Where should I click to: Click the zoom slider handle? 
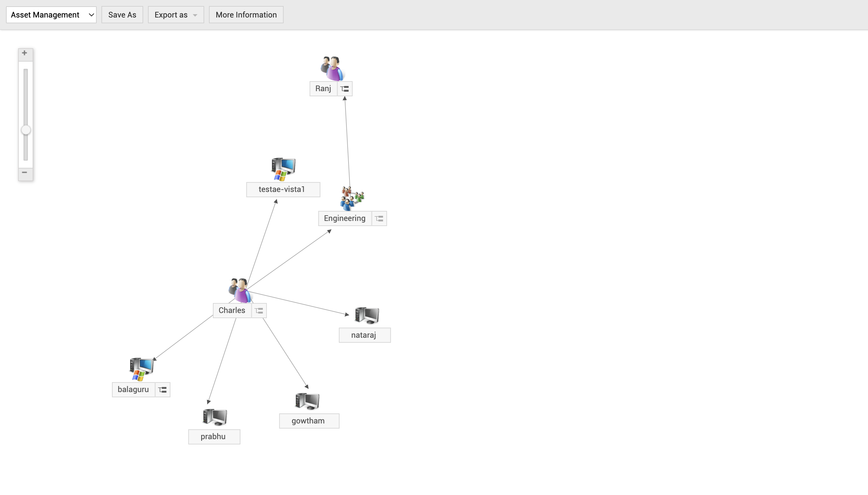(x=25, y=130)
